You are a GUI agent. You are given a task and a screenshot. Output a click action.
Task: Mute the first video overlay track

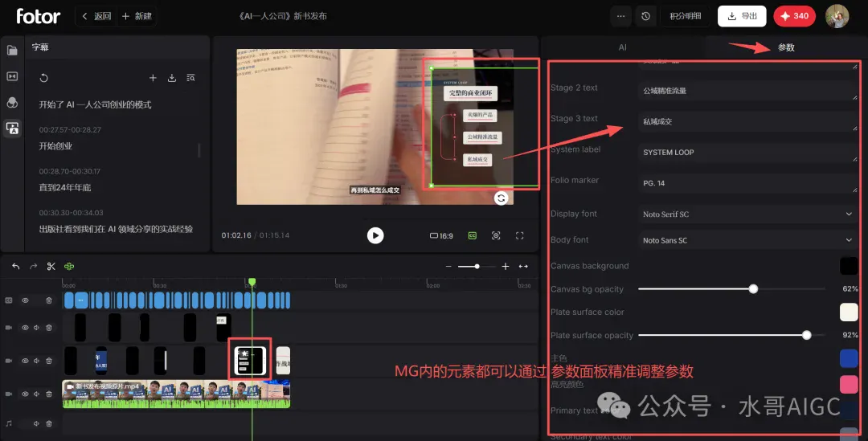click(x=36, y=328)
